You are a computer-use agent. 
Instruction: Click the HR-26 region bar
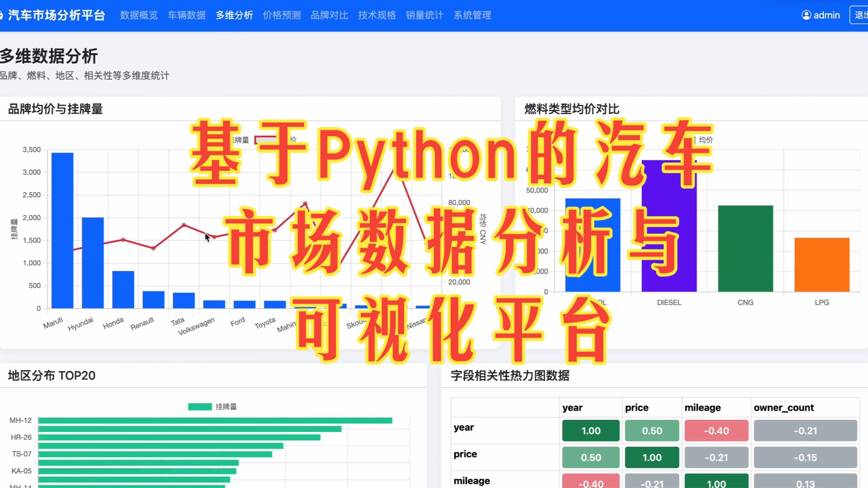(179, 437)
